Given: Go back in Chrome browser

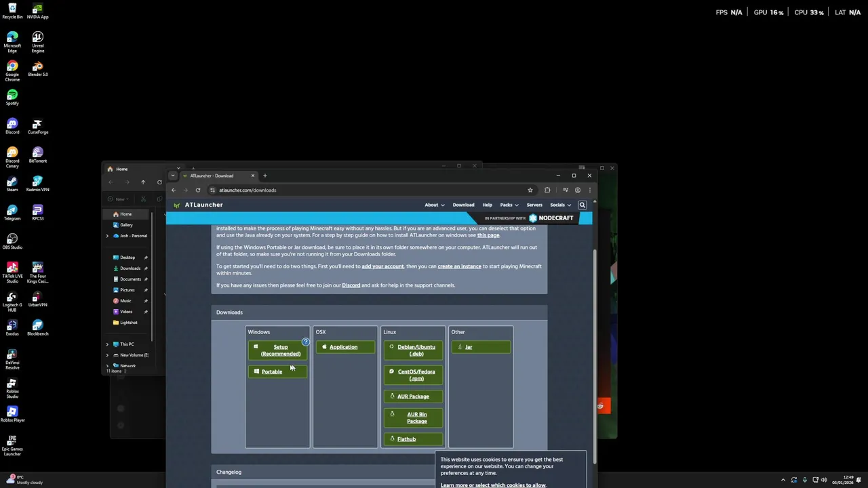Looking at the screenshot, I should pos(174,190).
